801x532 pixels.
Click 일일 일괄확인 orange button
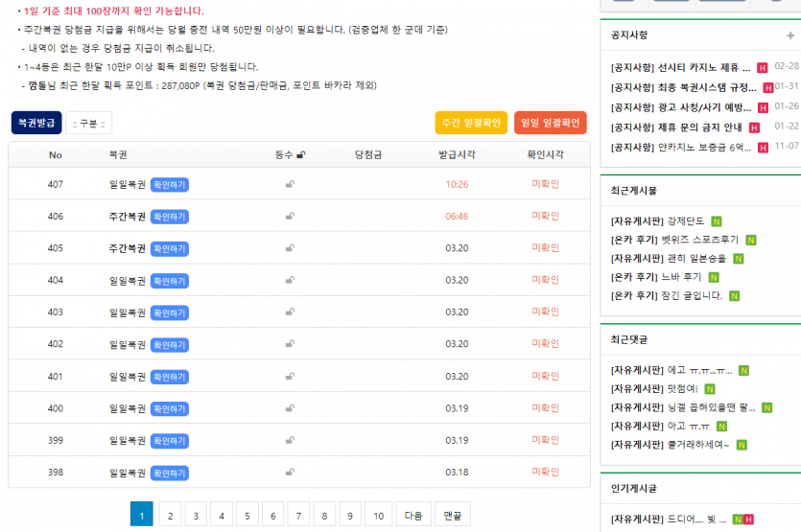click(551, 123)
